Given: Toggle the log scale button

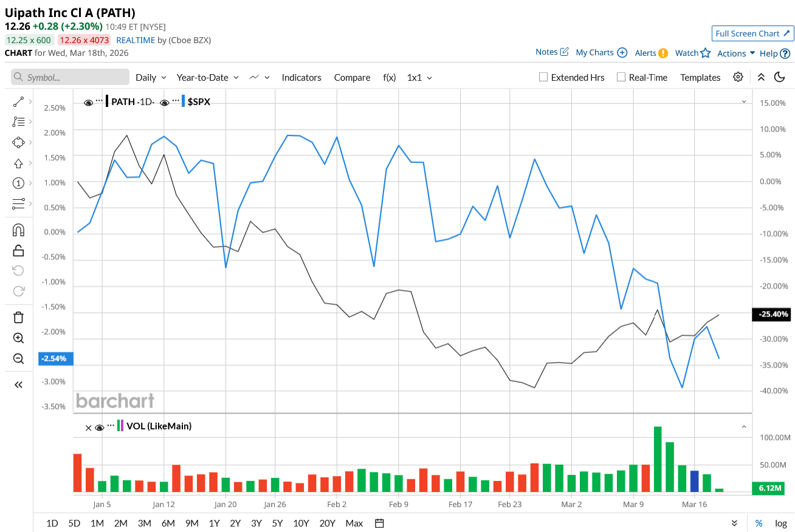Looking at the screenshot, I should (x=781, y=523).
